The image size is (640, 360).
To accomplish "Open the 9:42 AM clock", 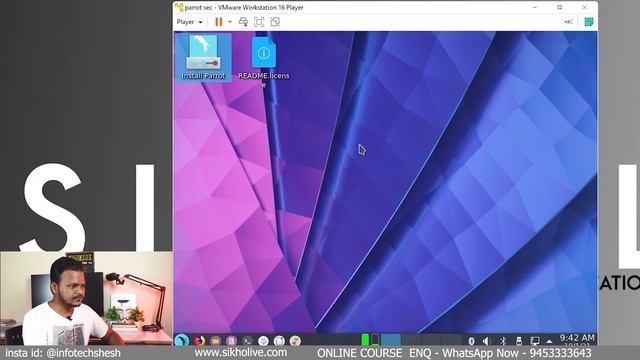I will click(x=577, y=338).
